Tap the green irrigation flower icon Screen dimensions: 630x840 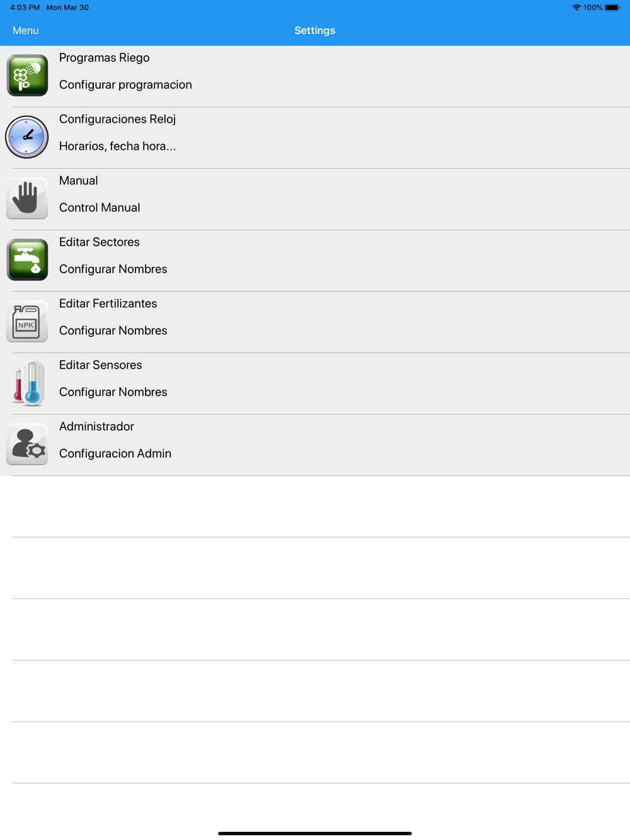click(x=27, y=76)
